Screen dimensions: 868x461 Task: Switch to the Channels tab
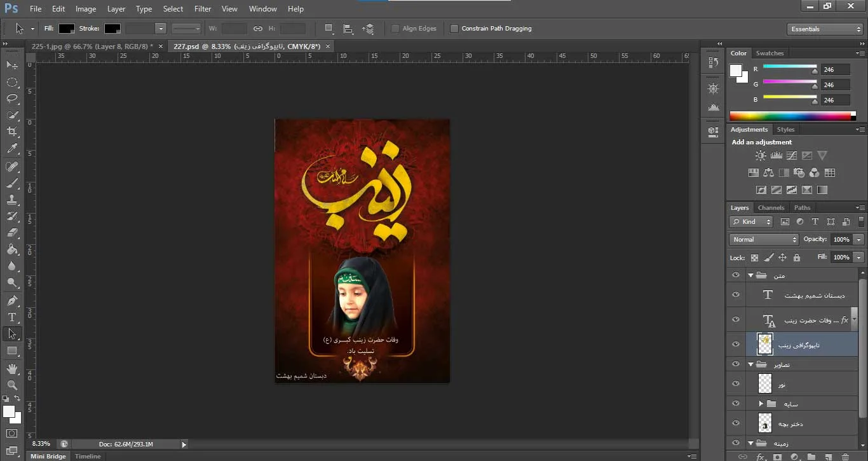[x=771, y=208]
